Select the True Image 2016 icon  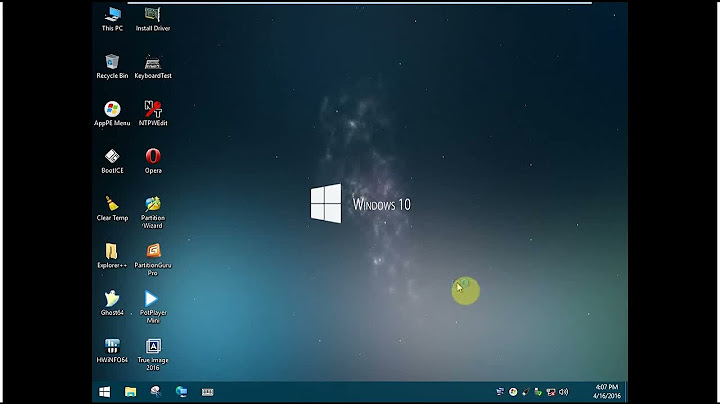153,354
